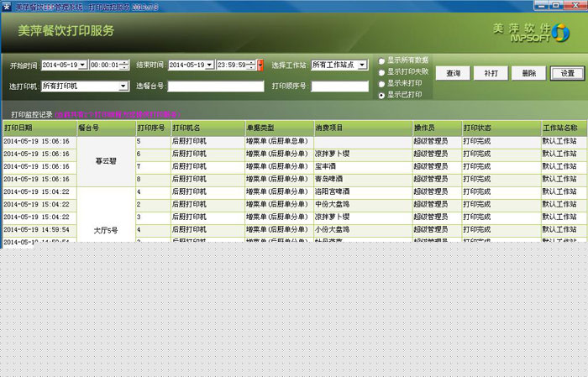The image size is (588, 377).
Task: Select 显示已打印 radio option
Action: pyautogui.click(x=382, y=96)
